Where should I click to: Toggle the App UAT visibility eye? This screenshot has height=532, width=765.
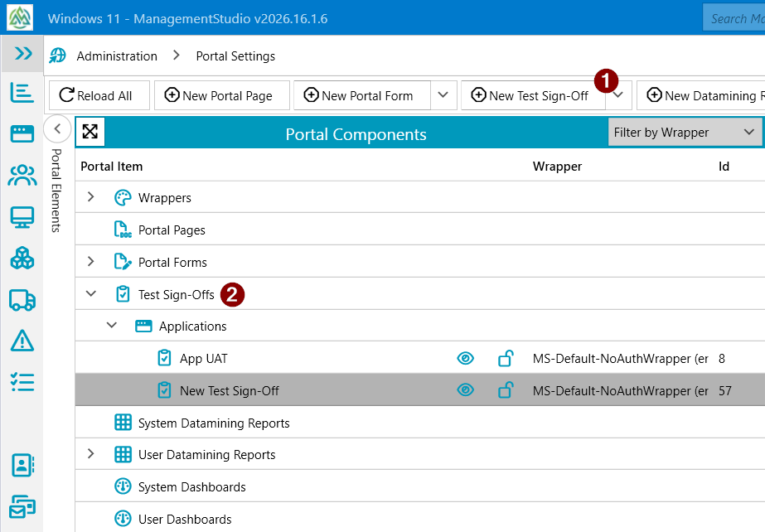point(466,359)
